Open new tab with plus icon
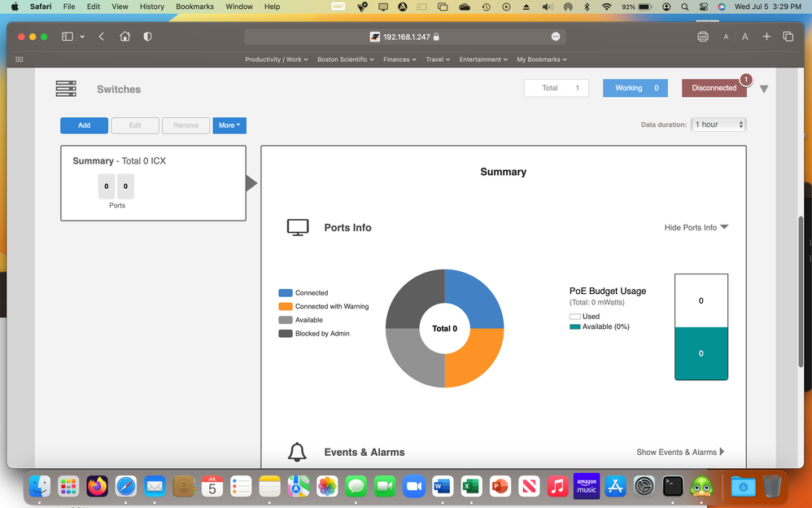The image size is (812, 508). 766,37
